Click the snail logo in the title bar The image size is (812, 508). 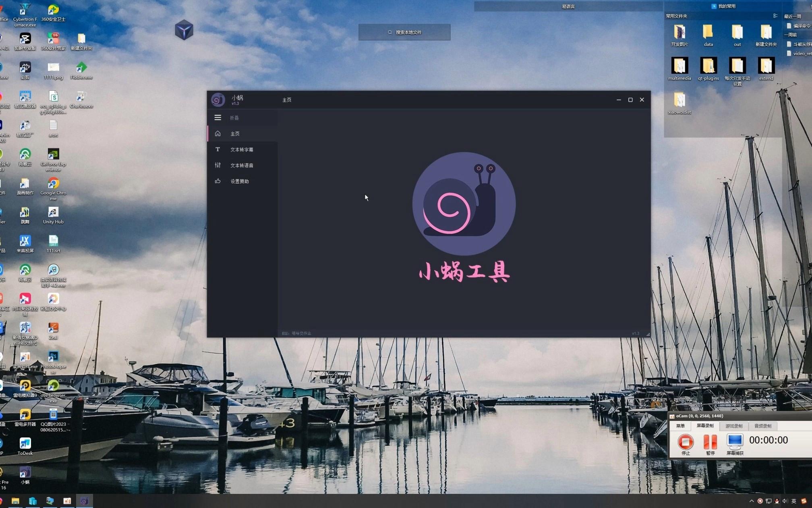coord(218,100)
